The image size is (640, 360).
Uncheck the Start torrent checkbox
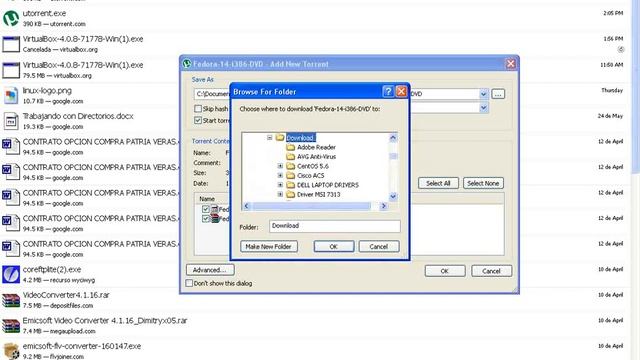coord(198,120)
